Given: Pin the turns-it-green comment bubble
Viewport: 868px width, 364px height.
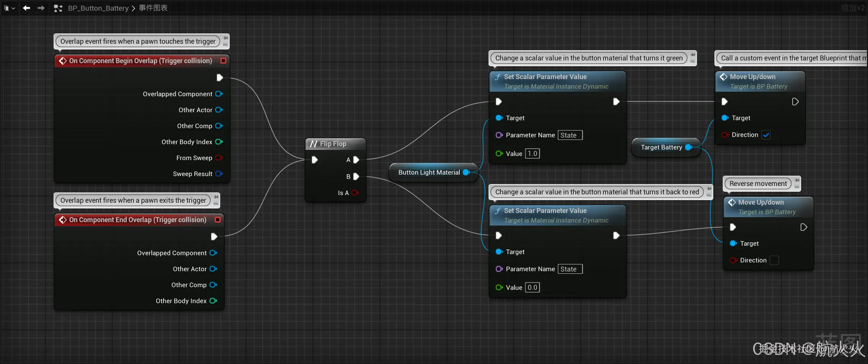Looking at the screenshot, I should 692,55.
